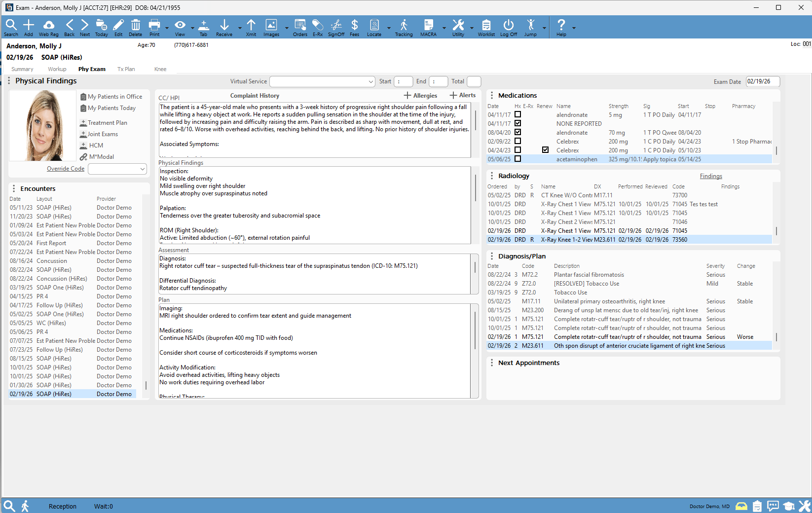Viewport: 812px width, 513px height.
Task: Click the Delete trash icon
Action: click(136, 28)
